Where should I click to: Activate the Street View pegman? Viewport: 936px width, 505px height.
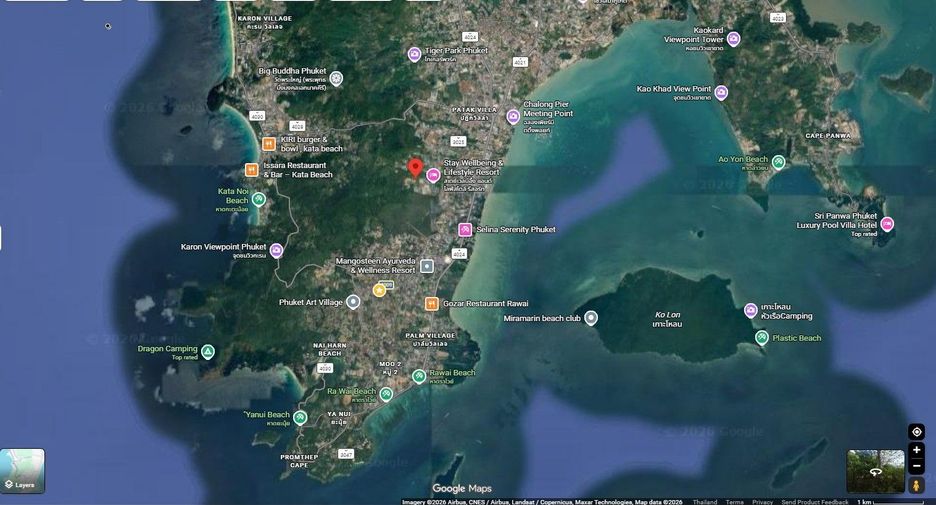point(916,485)
